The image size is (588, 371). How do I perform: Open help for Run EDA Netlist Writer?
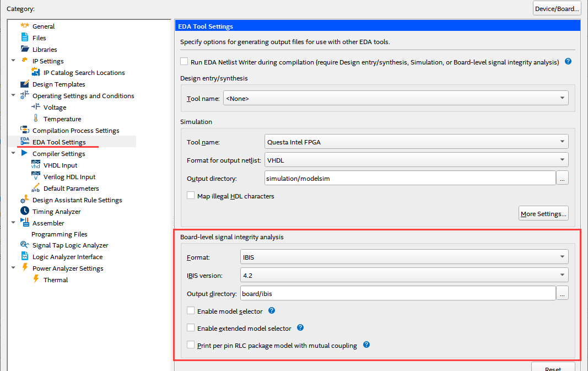coord(568,61)
